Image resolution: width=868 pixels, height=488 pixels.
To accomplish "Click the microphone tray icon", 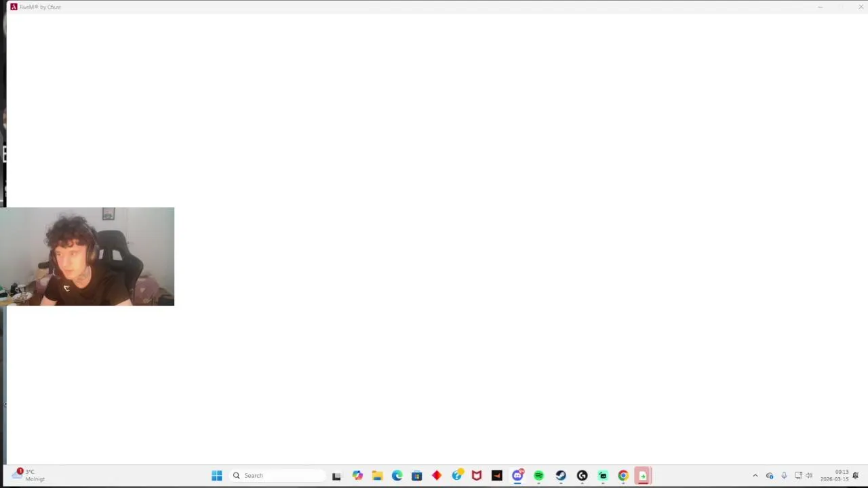I will (784, 476).
